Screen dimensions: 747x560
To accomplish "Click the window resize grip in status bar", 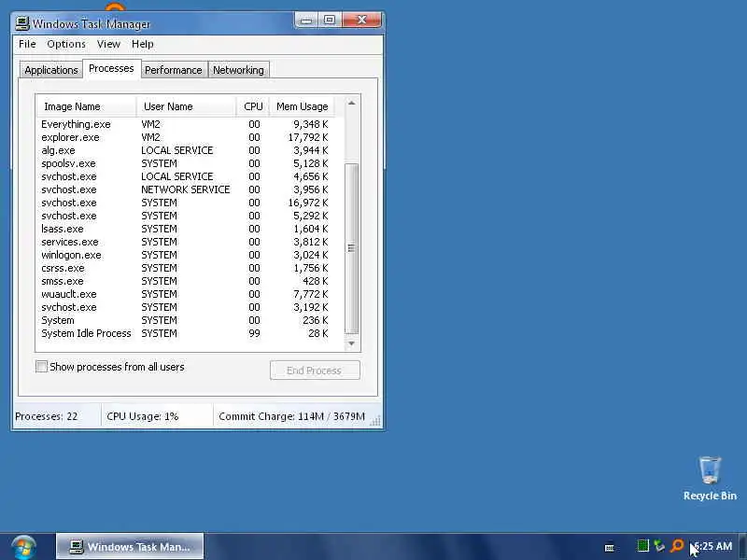I will pos(375,420).
